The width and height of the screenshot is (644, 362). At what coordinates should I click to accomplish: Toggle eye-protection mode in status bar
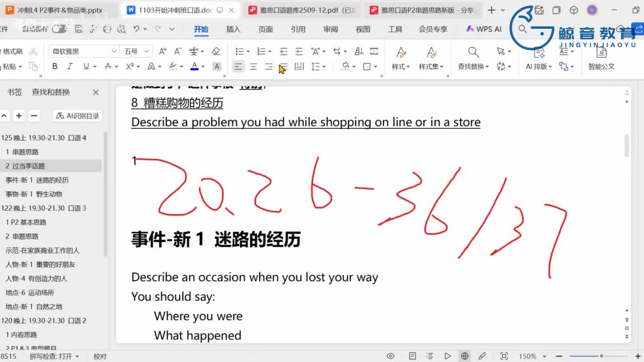[390, 356]
